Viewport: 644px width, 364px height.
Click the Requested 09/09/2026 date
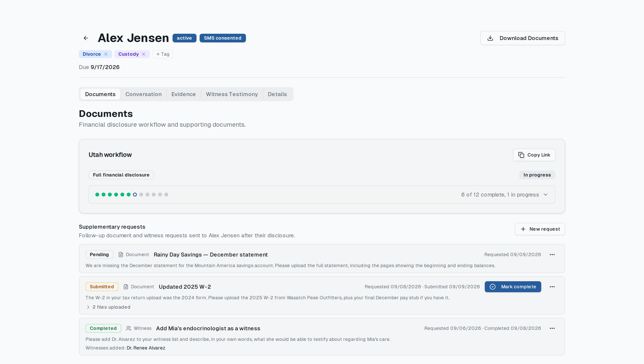click(512, 255)
